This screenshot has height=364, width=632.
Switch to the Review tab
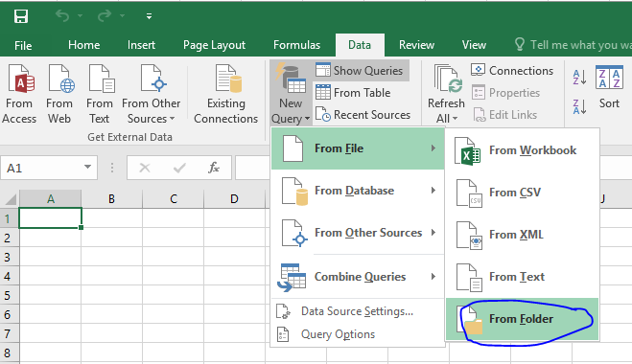tap(416, 45)
